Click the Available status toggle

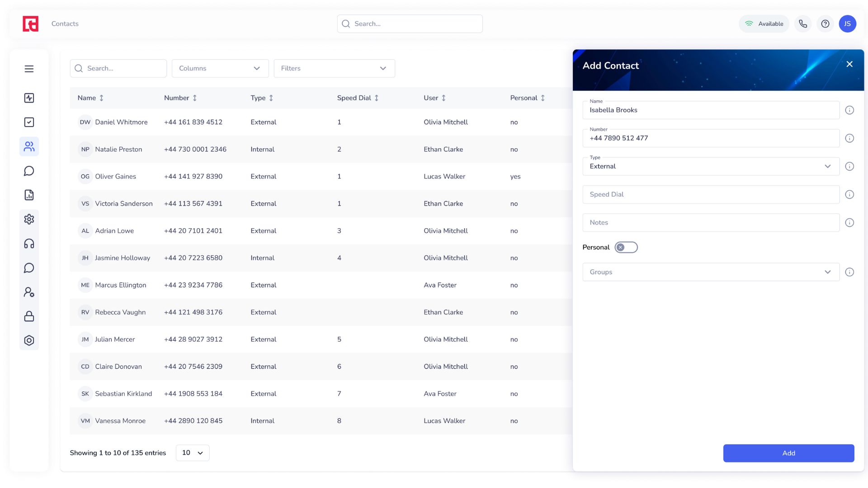764,23
